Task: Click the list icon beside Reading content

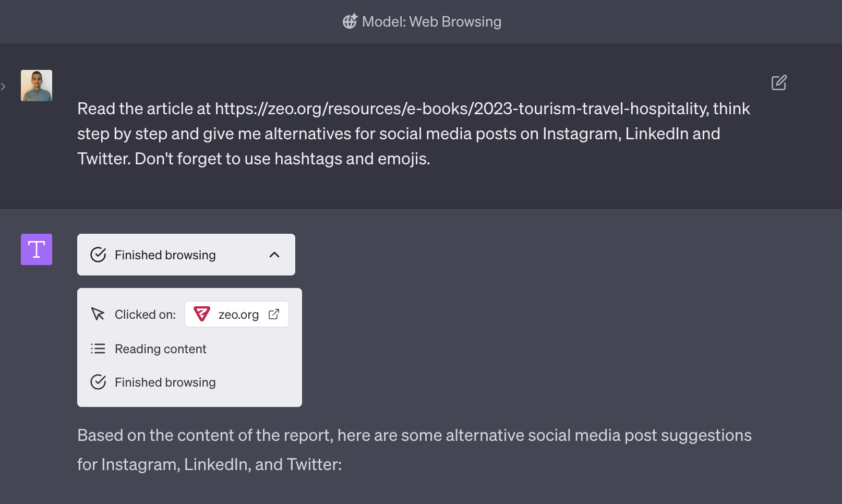Action: tap(98, 349)
